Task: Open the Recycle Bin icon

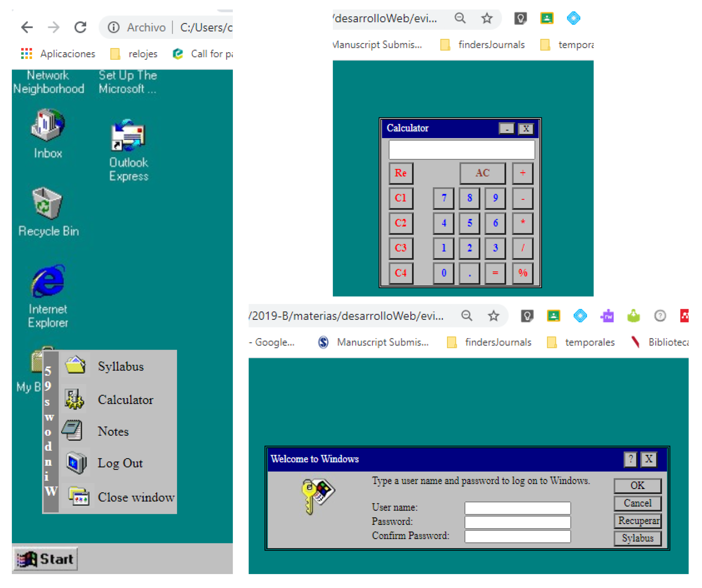Action: tap(47, 204)
